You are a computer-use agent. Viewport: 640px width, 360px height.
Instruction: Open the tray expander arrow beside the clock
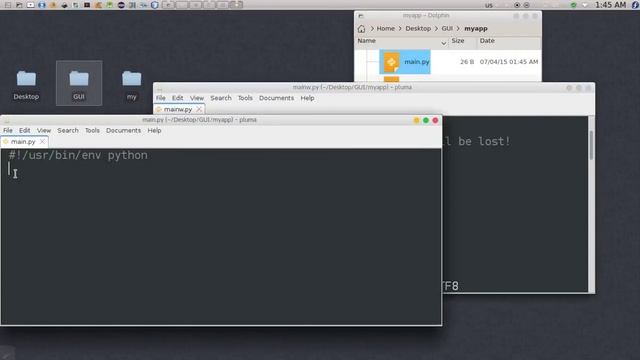click(x=585, y=5)
